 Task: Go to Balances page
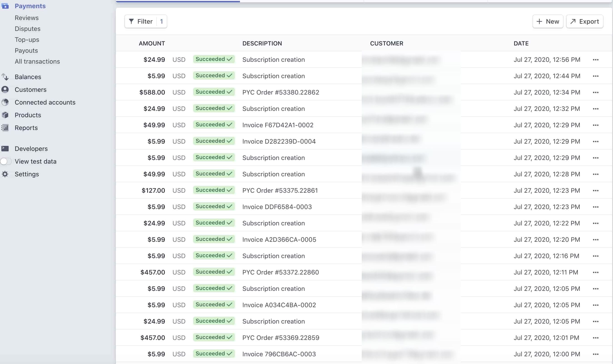pyautogui.click(x=28, y=77)
